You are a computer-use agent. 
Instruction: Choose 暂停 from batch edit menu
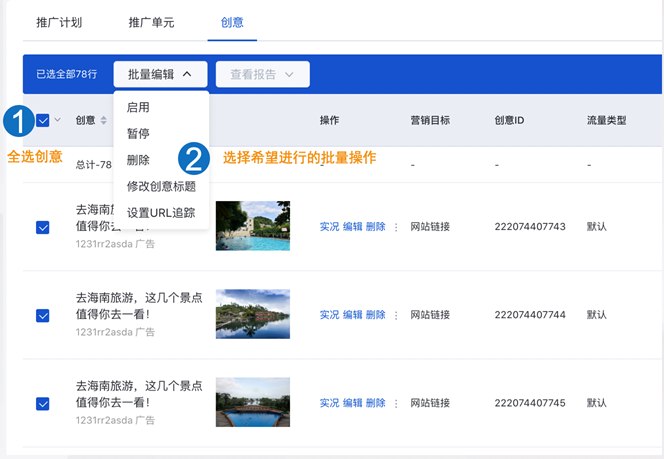(138, 134)
